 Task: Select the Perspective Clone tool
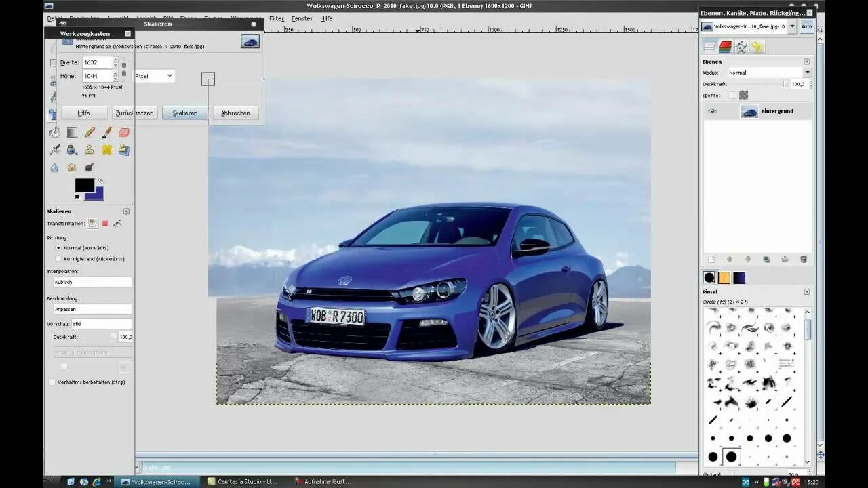123,150
